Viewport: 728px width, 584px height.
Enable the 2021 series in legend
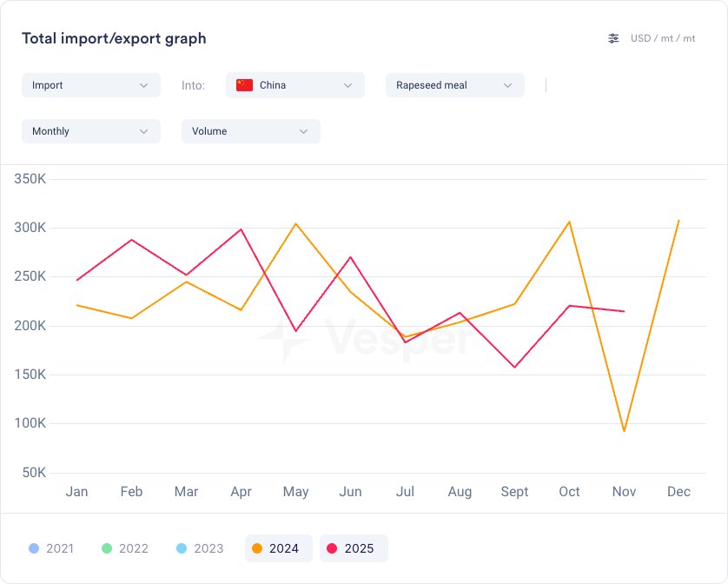click(51, 548)
